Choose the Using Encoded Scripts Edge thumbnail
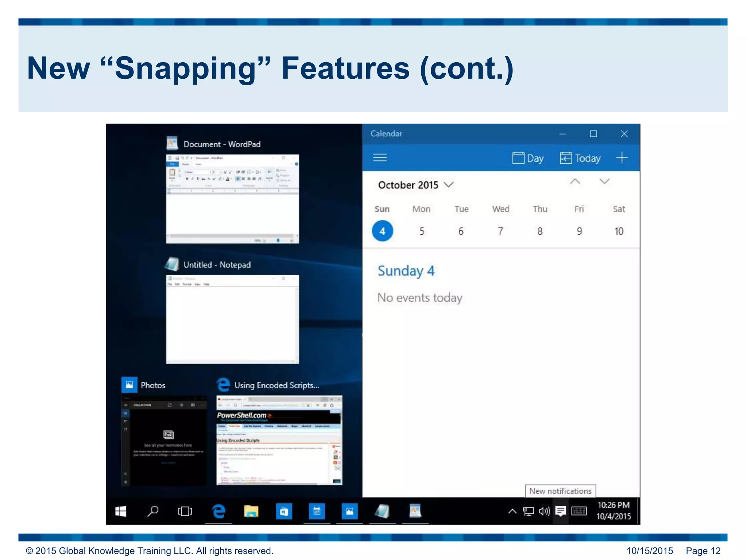 (279, 440)
